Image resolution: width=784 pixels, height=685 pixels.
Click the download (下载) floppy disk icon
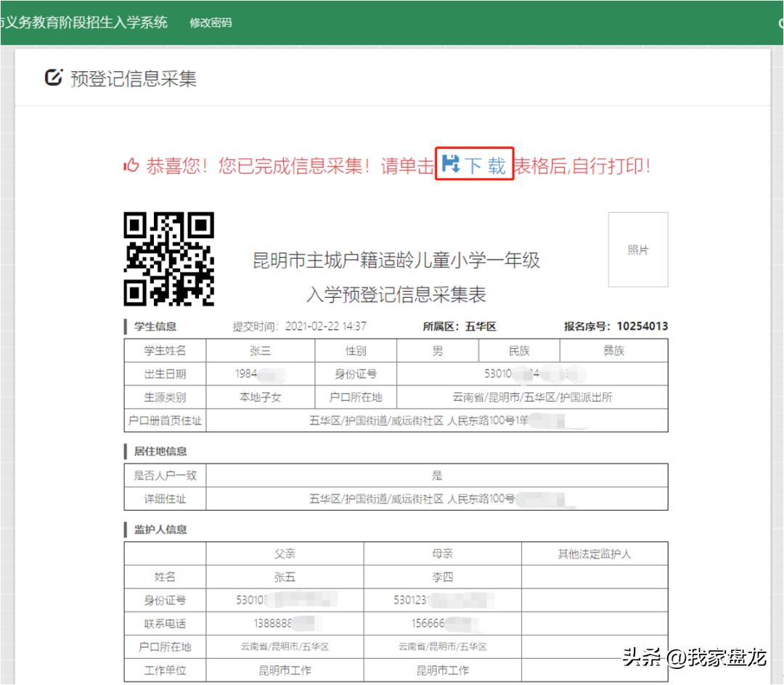[x=450, y=166]
